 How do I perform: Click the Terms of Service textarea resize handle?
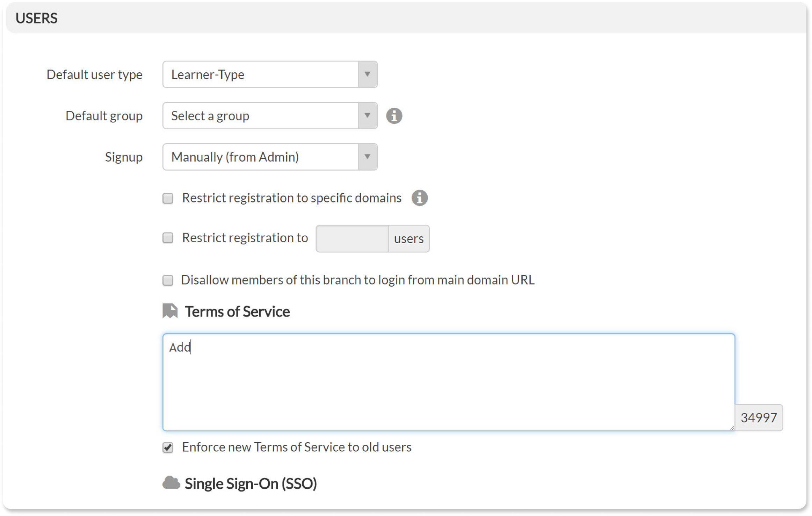click(x=732, y=428)
